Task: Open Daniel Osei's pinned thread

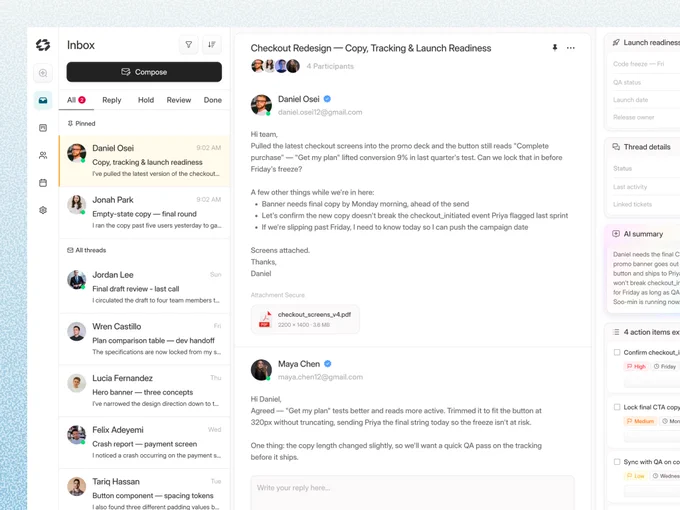Action: coord(144,161)
